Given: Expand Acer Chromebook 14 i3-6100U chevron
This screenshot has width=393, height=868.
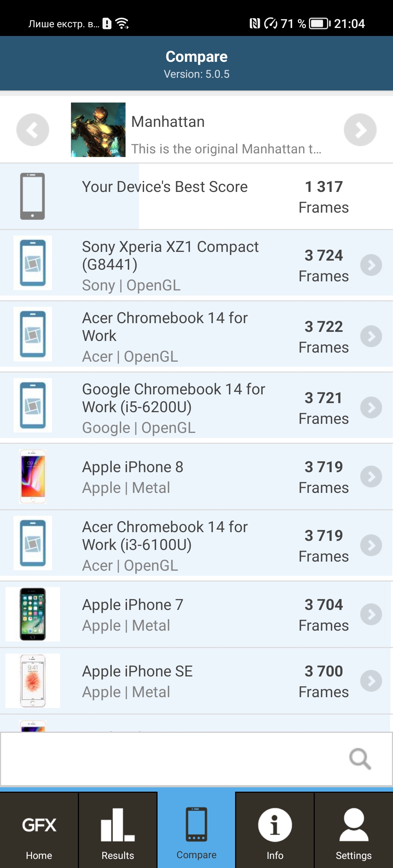Looking at the screenshot, I should [x=371, y=545].
